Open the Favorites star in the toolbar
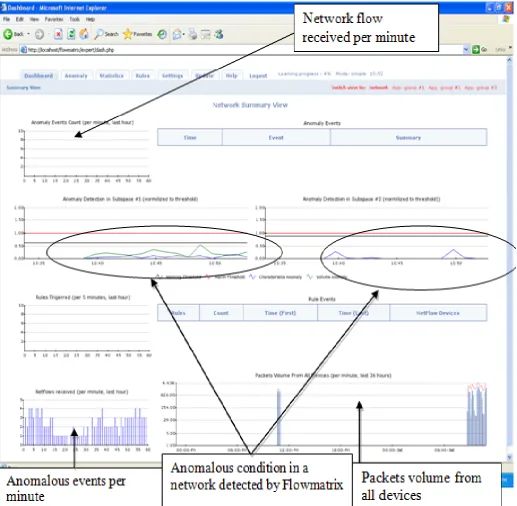This screenshot has width=517, height=506. (137, 34)
